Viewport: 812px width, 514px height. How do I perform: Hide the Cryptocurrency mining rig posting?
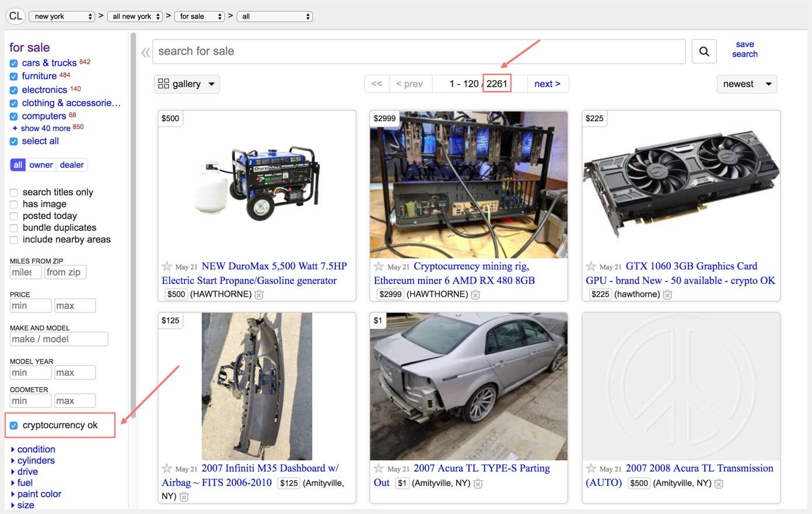(x=475, y=295)
